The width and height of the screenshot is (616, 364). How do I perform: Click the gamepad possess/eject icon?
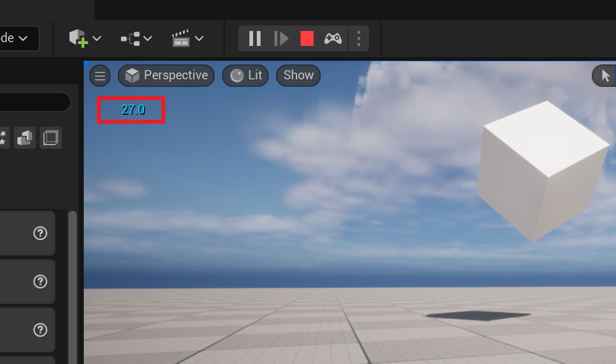(x=333, y=38)
